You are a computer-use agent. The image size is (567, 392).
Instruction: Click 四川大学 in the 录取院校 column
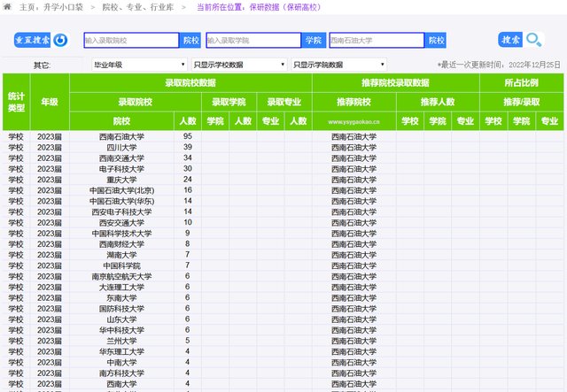(x=121, y=148)
